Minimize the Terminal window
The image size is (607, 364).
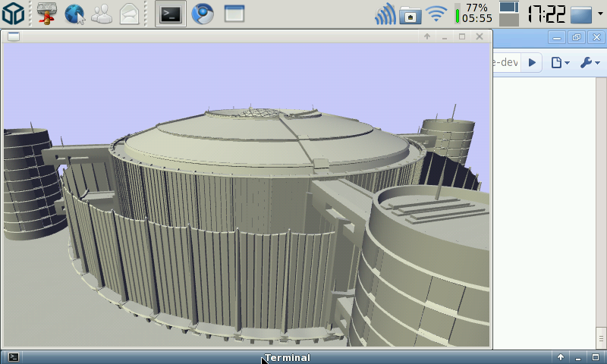(578, 357)
